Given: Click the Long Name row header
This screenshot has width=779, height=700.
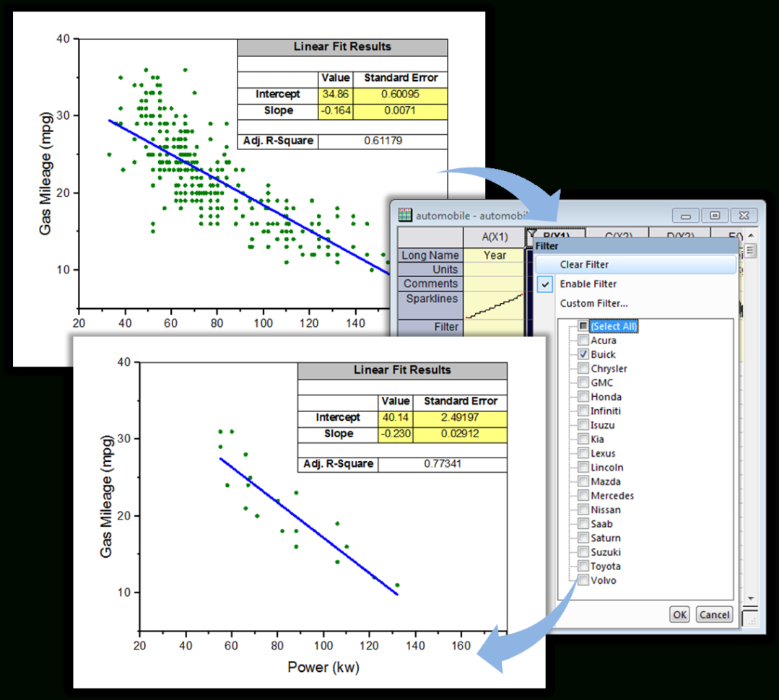Looking at the screenshot, I should [430, 255].
